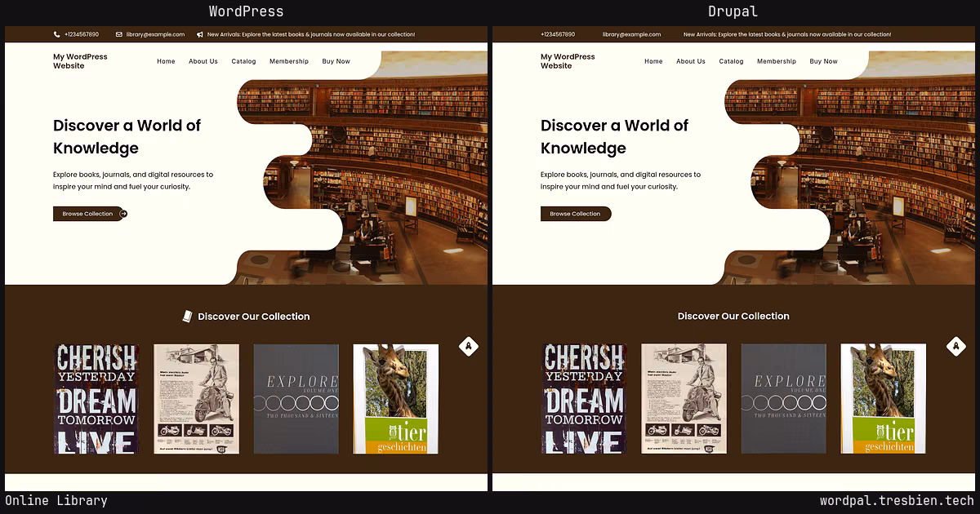Click the Drupal label above the right pane
The image size is (980, 514).
tap(733, 11)
